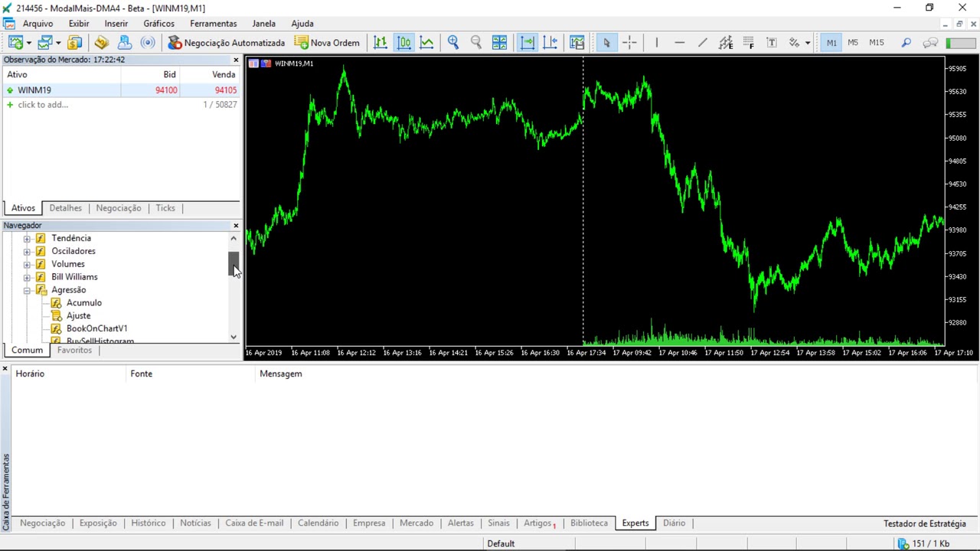
Task: Switch chart to line chart mode
Action: [x=426, y=43]
